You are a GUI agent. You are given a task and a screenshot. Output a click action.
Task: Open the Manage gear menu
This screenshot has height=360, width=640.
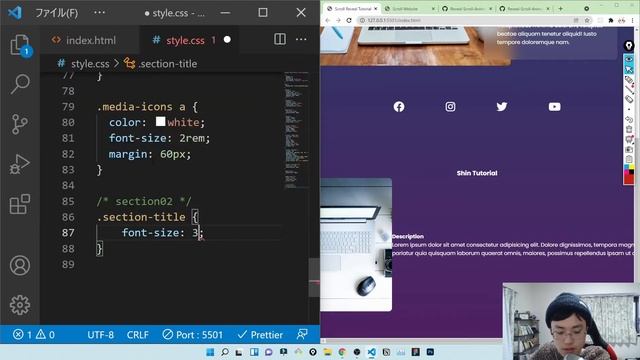[20, 305]
